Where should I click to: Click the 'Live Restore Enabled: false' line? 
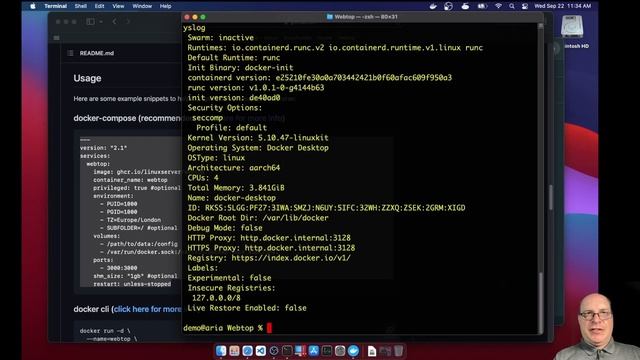247,308
